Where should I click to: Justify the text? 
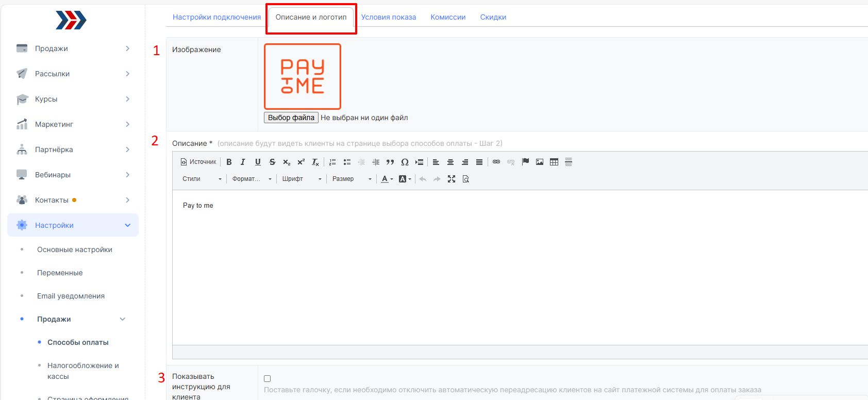(479, 162)
